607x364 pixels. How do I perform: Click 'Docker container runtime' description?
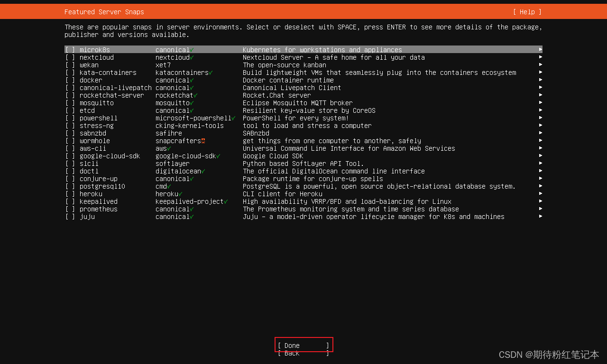coord(288,80)
